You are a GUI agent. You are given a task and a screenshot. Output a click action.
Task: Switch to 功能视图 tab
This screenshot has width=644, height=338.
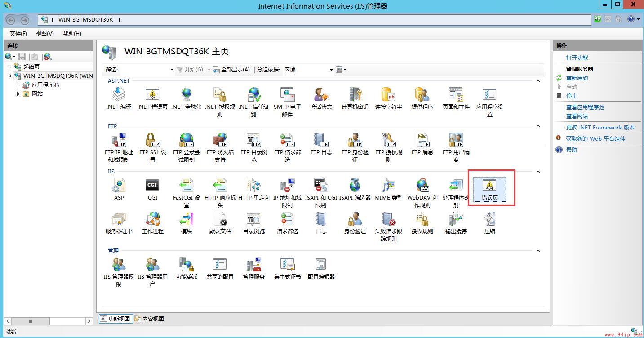point(115,319)
